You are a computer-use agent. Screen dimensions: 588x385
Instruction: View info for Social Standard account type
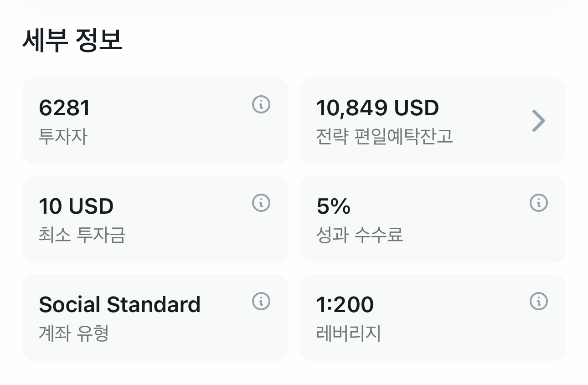[261, 301]
